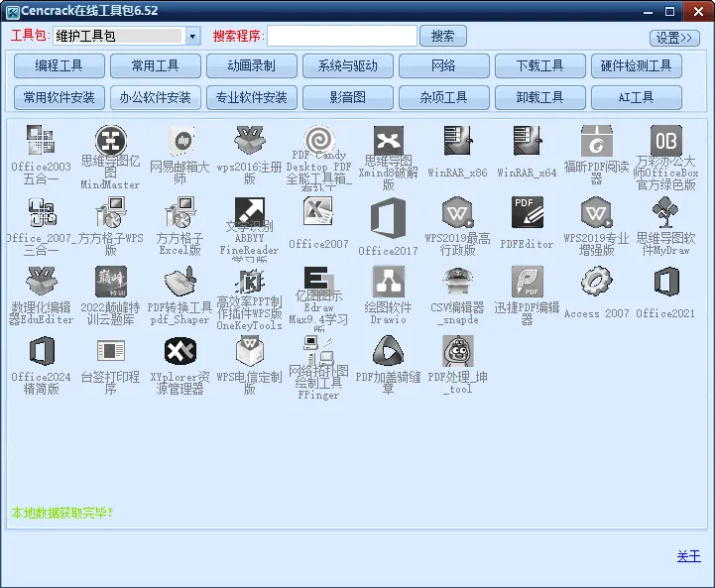This screenshot has height=588, width=715.
Task: Open XYplorer资源管理器 icon
Action: click(179, 351)
